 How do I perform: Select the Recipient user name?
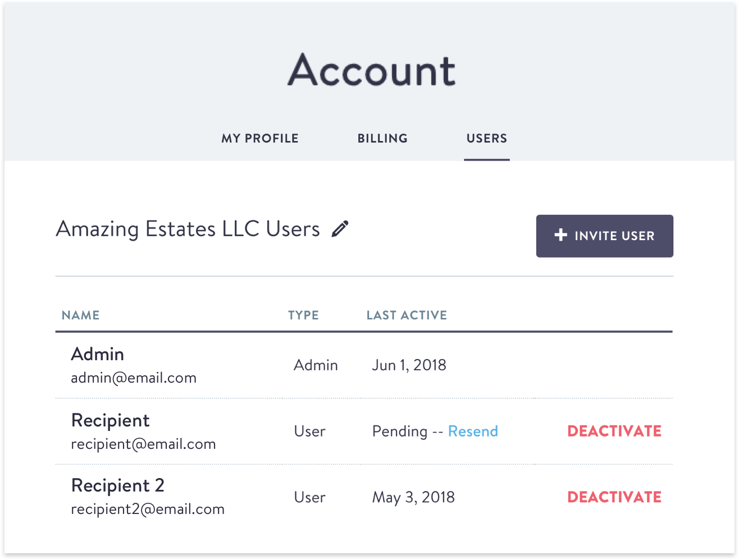(111, 420)
